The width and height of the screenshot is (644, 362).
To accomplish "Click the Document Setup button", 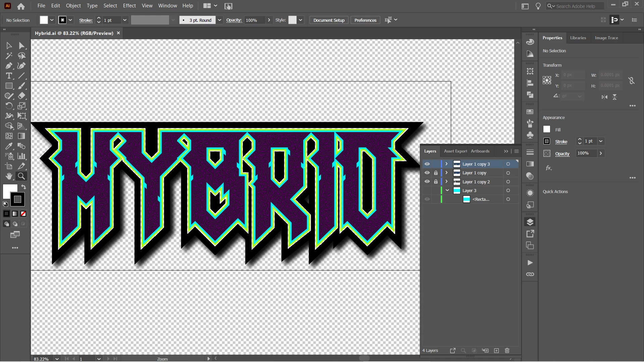I will pyautogui.click(x=329, y=20).
